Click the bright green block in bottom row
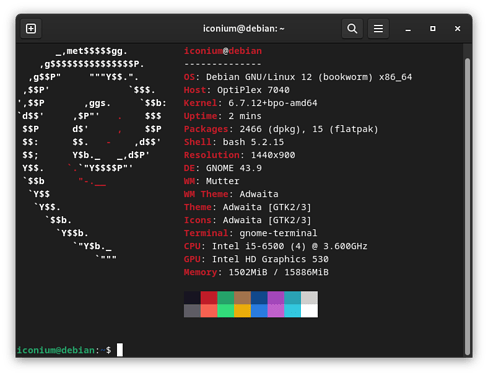 [x=226, y=311]
